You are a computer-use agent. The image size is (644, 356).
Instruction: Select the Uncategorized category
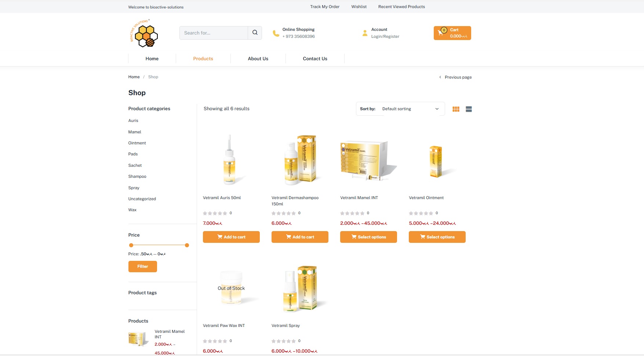(x=142, y=199)
